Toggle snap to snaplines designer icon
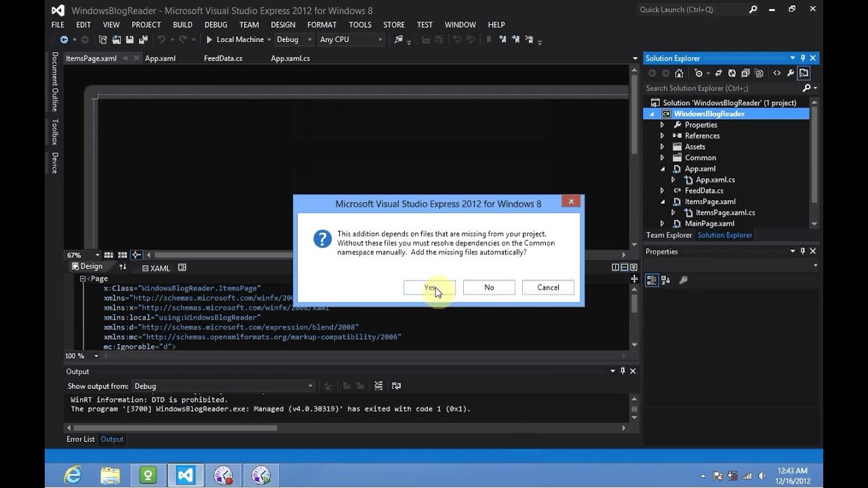The width and height of the screenshot is (868, 488). click(x=136, y=255)
